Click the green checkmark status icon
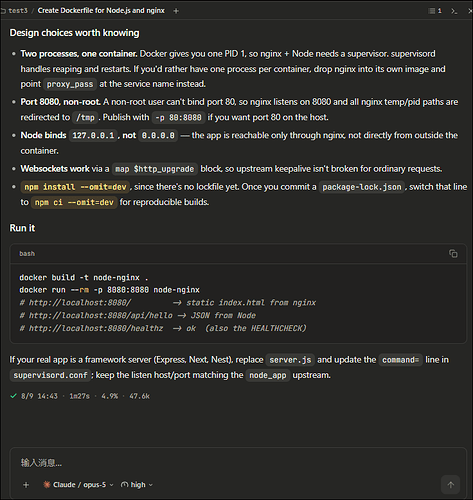The height and width of the screenshot is (500, 473). coord(14,396)
